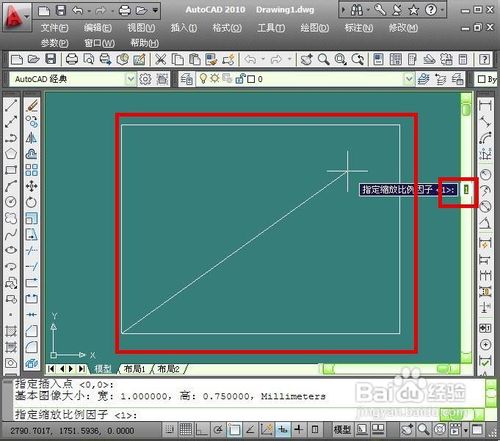This screenshot has width=500, height=441.
Task: Click the Stretch modify tool
Action: click(x=32, y=234)
